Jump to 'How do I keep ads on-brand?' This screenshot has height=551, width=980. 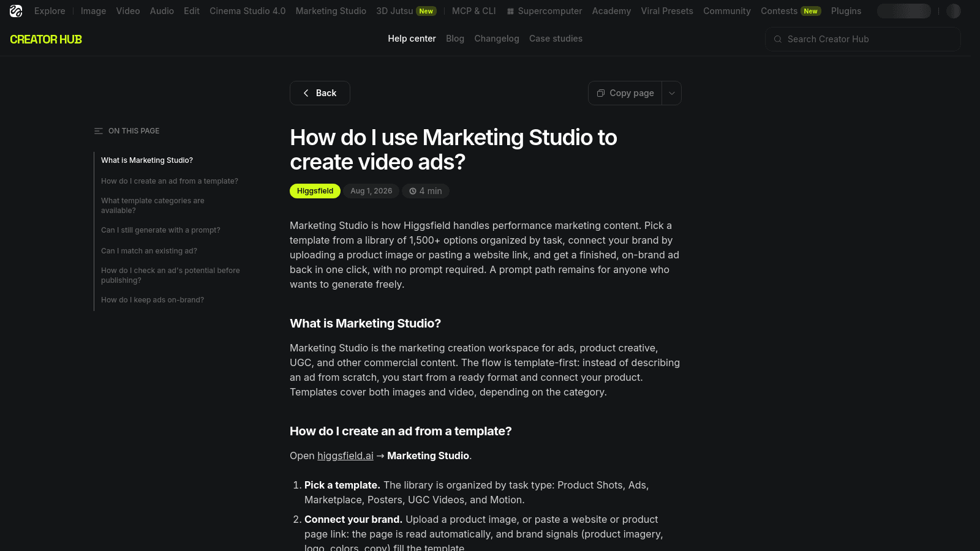tap(153, 300)
